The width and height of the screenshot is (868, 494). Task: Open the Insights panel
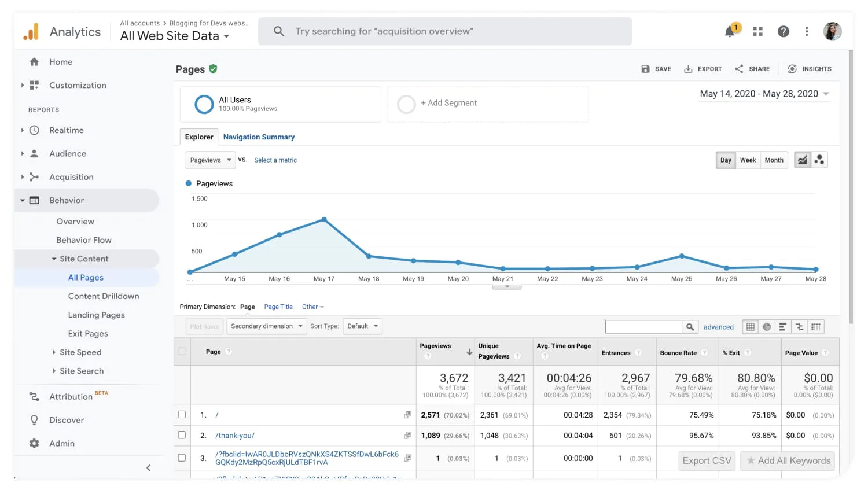tap(810, 68)
